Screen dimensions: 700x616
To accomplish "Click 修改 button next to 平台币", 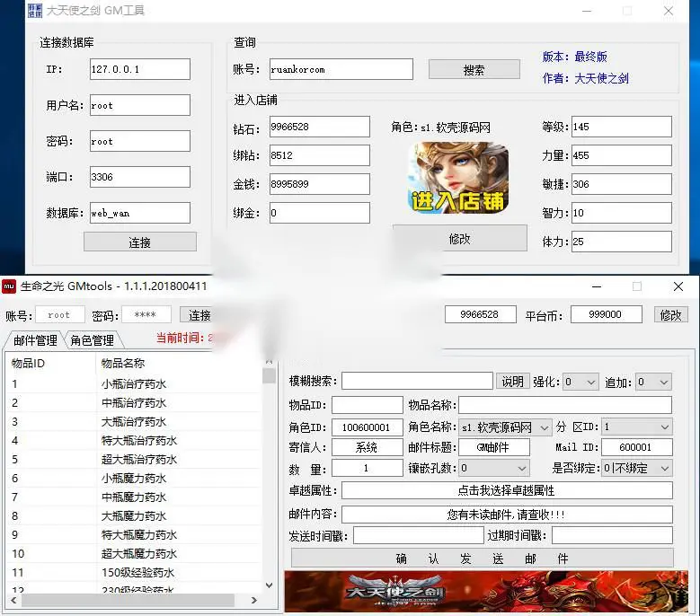I will 670,315.
